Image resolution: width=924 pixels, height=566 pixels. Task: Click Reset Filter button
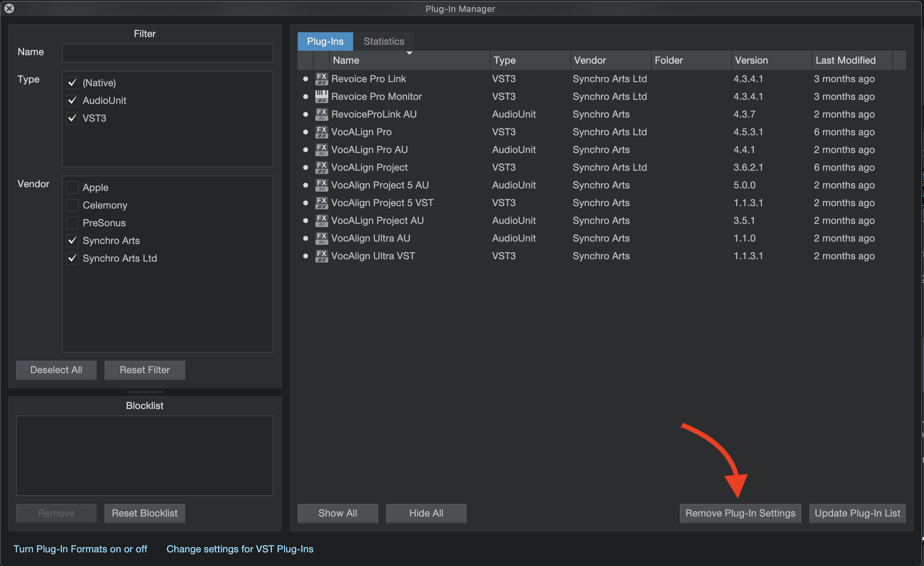pos(145,370)
